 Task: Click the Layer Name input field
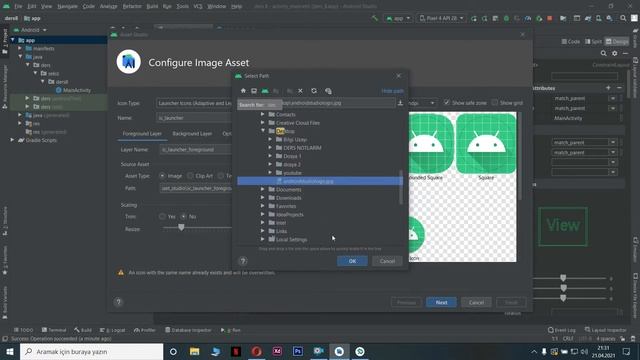pyautogui.click(x=195, y=150)
